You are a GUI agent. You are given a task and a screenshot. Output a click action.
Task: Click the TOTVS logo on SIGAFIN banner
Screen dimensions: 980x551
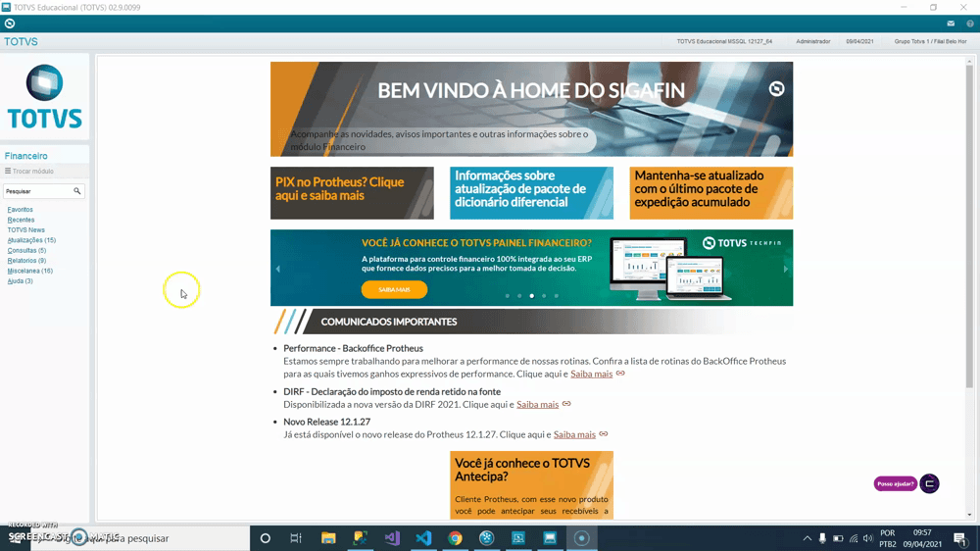[x=776, y=89]
